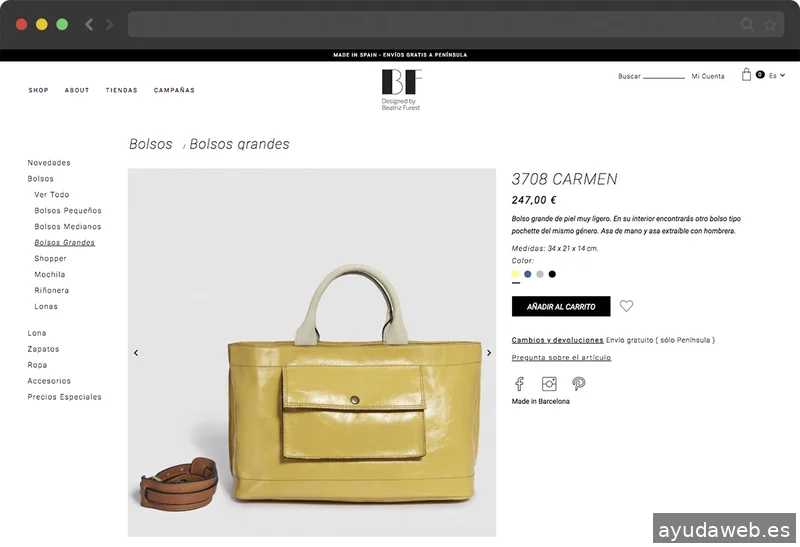Open the shopping bag cart icon
The image size is (800, 547).
(746, 75)
